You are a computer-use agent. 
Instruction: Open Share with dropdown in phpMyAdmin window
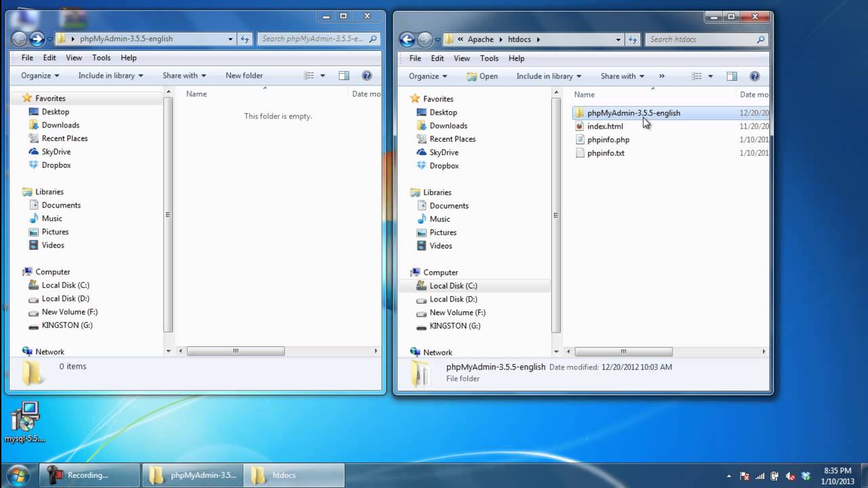point(184,75)
